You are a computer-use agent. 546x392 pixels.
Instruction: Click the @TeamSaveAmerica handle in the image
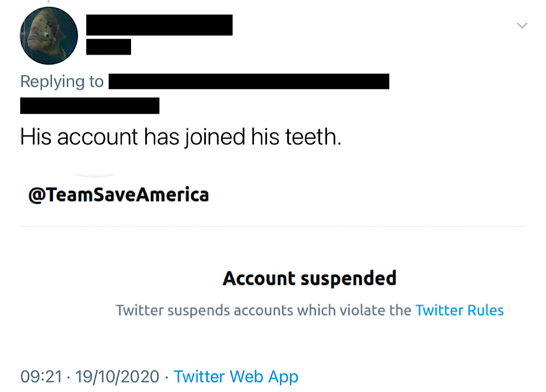click(x=118, y=194)
